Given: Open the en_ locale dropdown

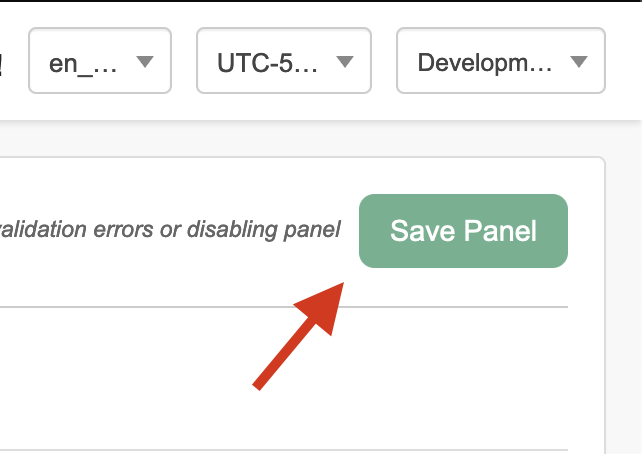Looking at the screenshot, I should [99, 62].
